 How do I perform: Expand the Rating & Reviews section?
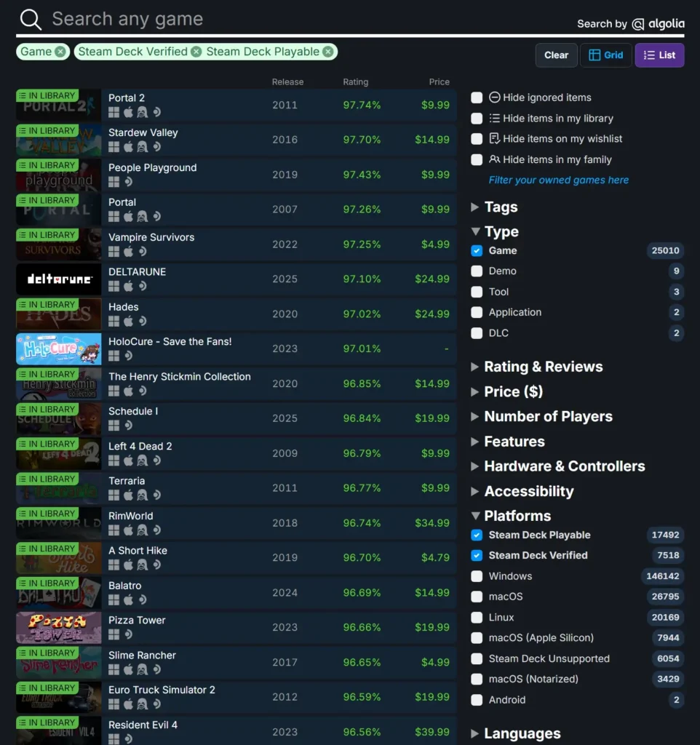[x=536, y=367]
